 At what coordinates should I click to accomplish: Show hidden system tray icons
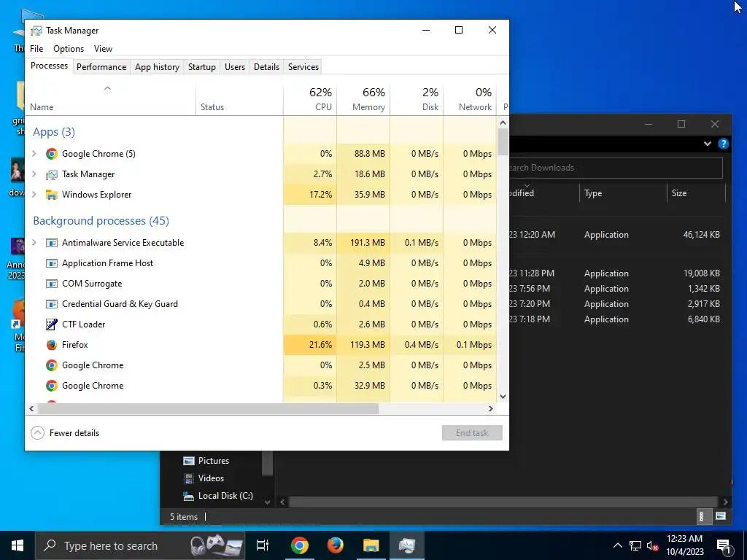coord(617,545)
